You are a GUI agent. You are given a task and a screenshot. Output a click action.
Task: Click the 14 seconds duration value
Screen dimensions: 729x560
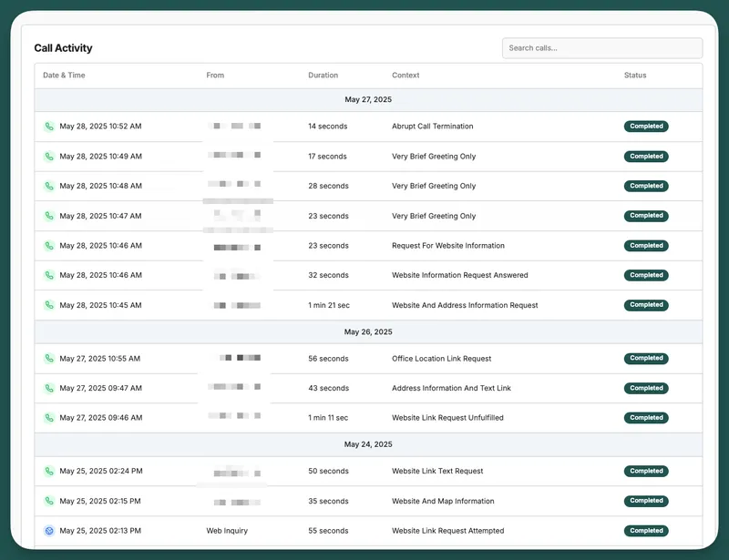click(327, 127)
